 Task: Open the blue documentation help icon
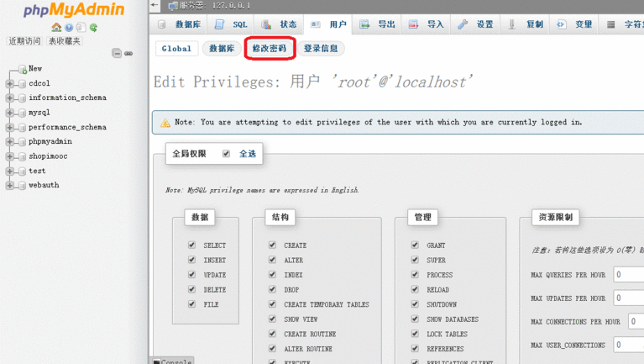[x=69, y=28]
